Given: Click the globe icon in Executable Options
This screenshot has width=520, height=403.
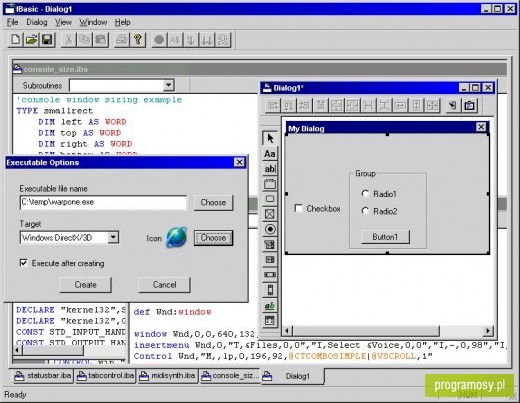Looking at the screenshot, I should pos(176,238).
